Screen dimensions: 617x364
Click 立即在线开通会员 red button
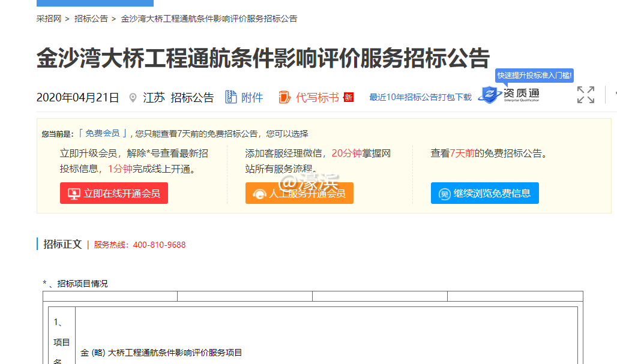point(114,193)
